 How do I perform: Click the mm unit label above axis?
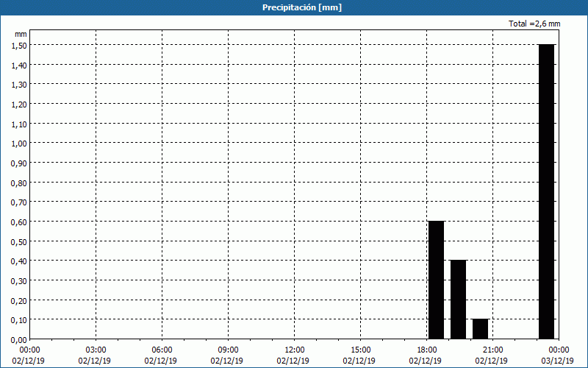tap(21, 34)
